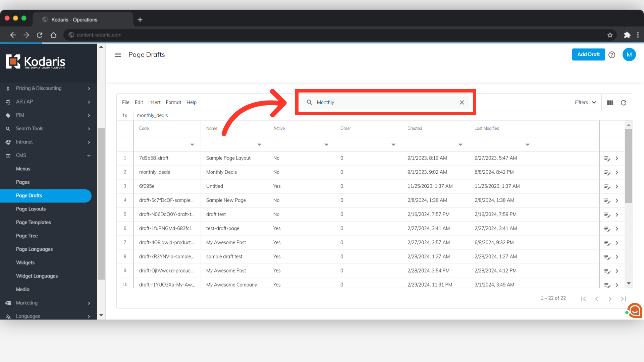Click the edit icon for monthly_deals row
Screen dimensions: 644x362
coord(607,172)
